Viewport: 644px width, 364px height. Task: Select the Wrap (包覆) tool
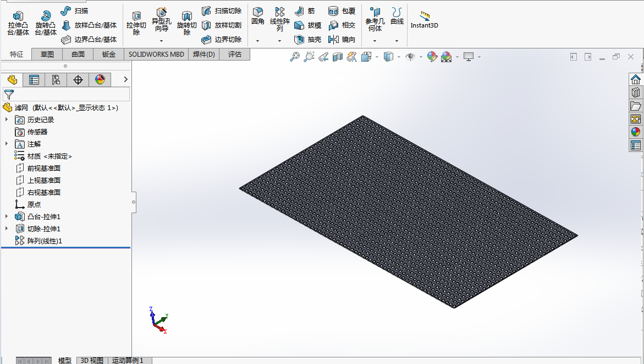click(342, 10)
